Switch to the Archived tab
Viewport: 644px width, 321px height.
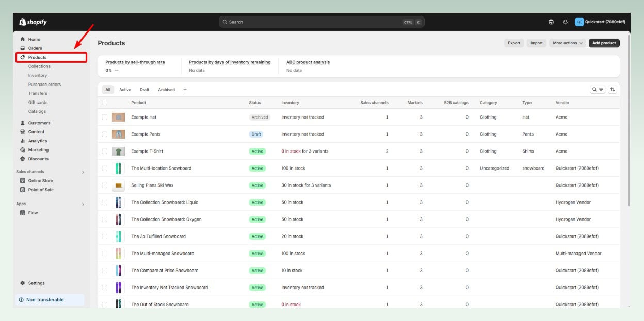(x=166, y=90)
